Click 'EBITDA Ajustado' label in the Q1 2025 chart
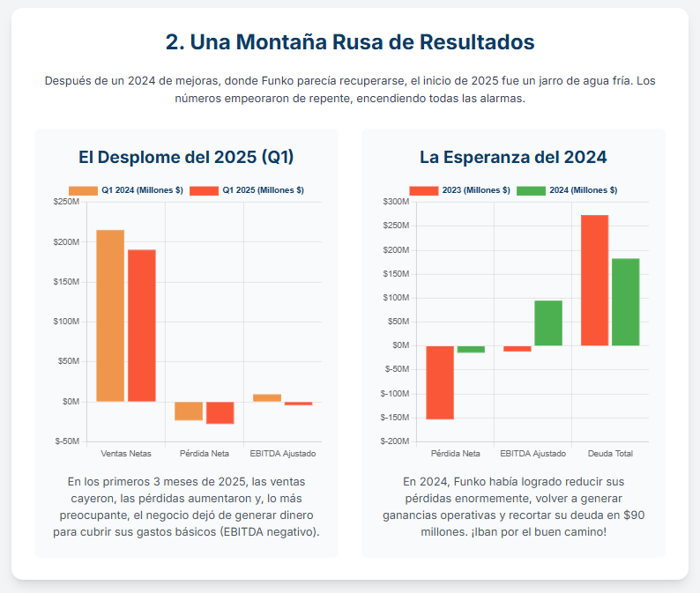The width and height of the screenshot is (700, 593). 283,454
